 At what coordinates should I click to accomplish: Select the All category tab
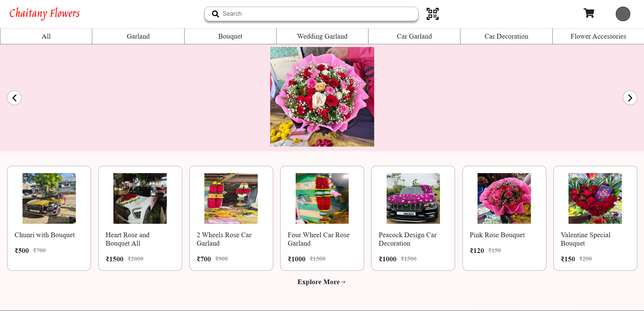(46, 36)
